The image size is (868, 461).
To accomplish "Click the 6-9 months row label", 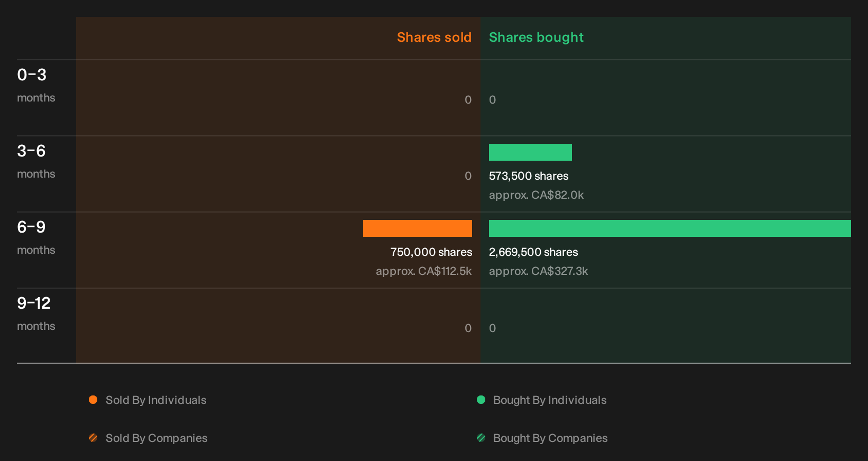I will coord(36,238).
